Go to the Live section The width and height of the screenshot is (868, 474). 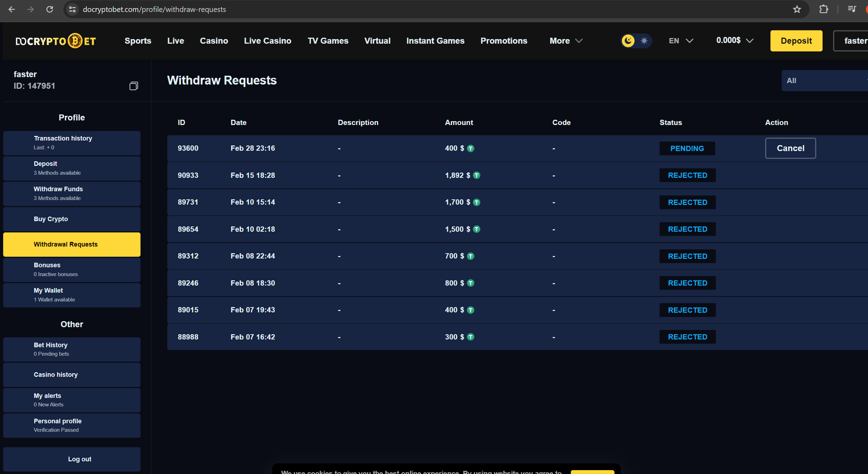tap(176, 41)
